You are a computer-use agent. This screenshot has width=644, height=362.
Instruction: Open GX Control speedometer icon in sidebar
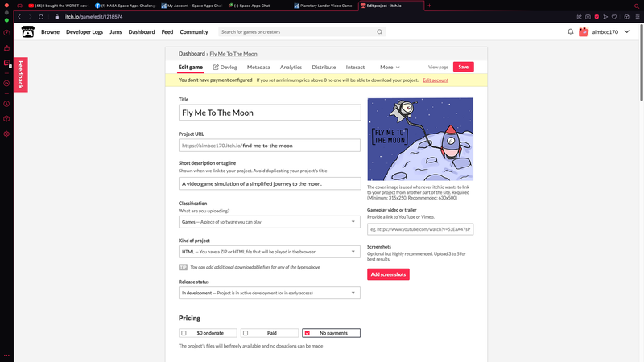tap(6, 33)
